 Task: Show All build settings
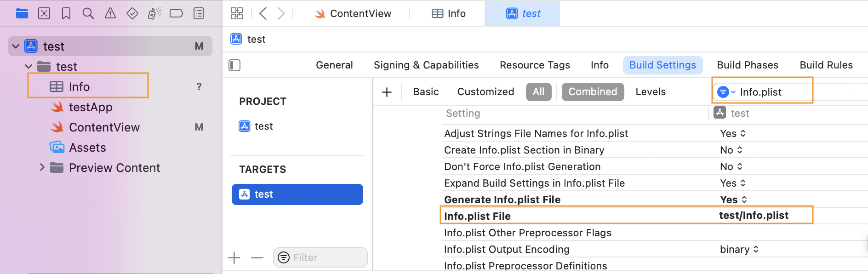tap(538, 92)
